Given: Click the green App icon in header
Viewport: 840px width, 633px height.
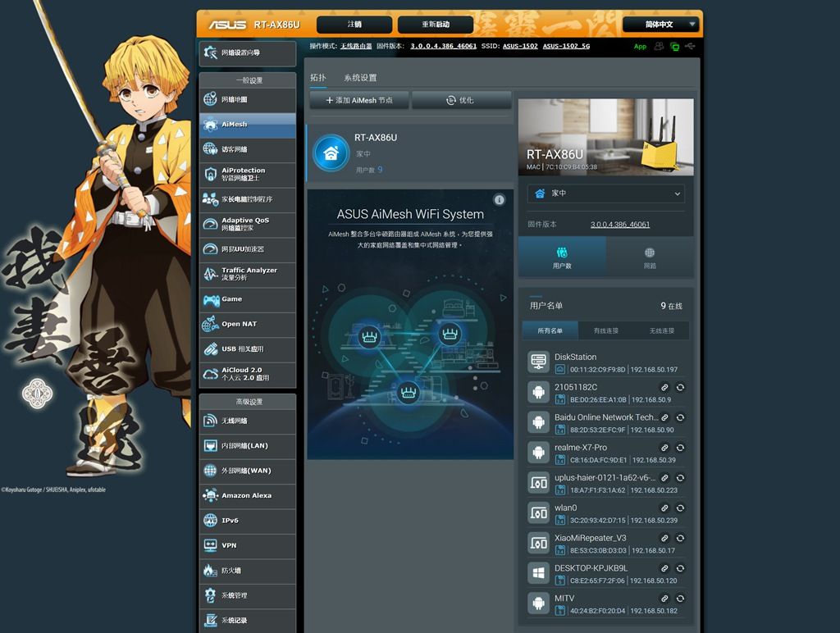Looking at the screenshot, I should 640,47.
